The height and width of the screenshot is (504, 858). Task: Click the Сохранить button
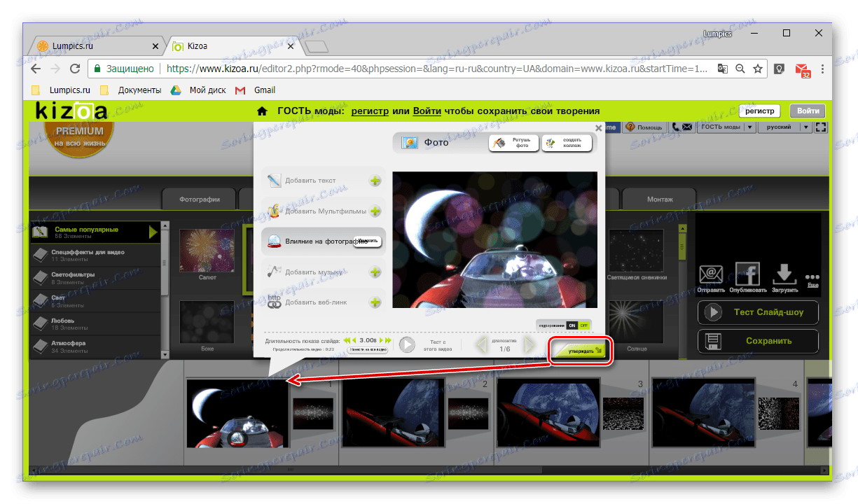[x=758, y=341]
